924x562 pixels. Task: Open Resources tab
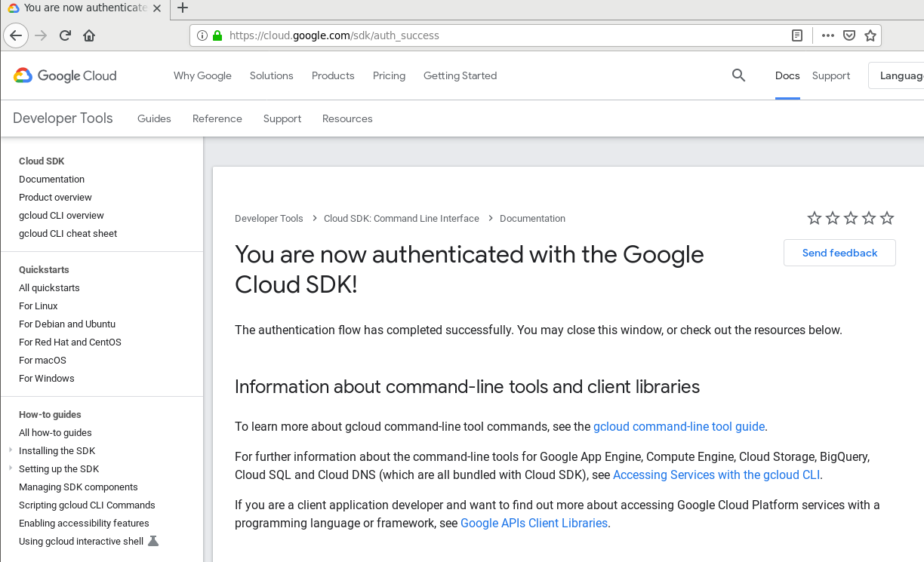click(x=347, y=118)
